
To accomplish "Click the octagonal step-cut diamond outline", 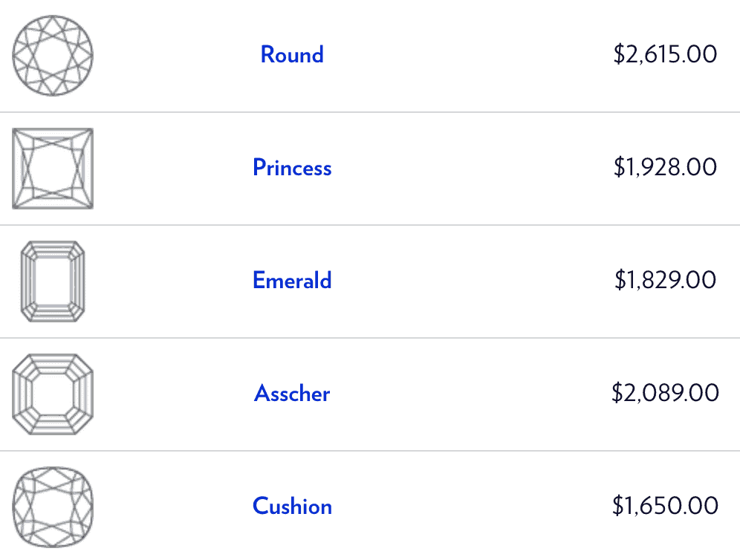I will click(53, 394).
